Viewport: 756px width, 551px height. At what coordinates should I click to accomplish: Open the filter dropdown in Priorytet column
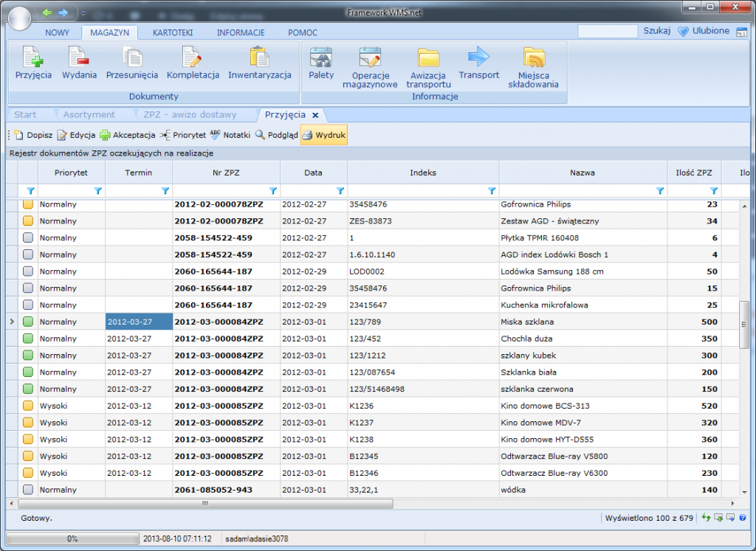click(x=97, y=190)
